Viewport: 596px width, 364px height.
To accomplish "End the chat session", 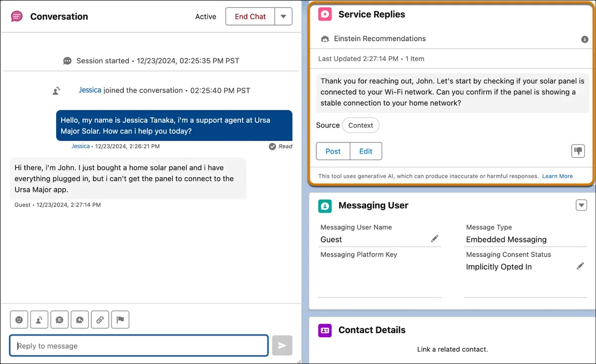I will coord(250,16).
